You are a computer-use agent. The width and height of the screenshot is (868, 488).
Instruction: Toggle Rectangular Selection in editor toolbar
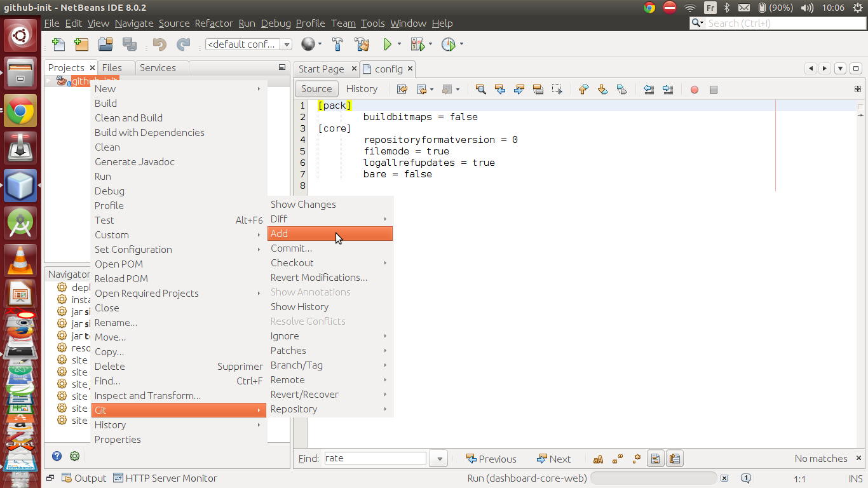(557, 90)
